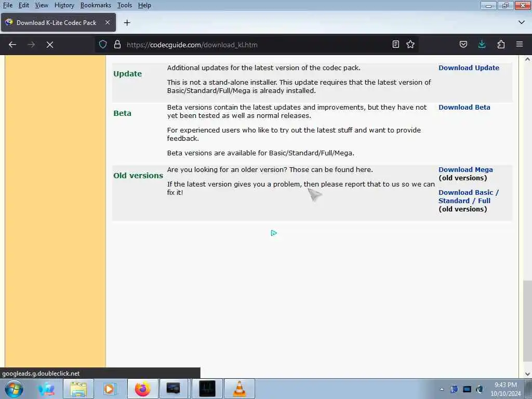Click Download Basic / Standard / Full link
The width and height of the screenshot is (532, 399).
pyautogui.click(x=468, y=196)
